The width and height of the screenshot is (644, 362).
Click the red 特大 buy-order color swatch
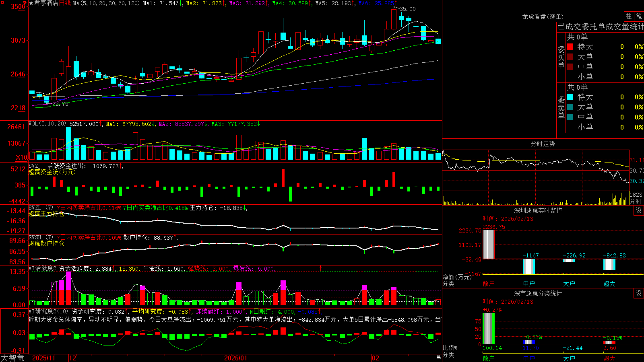coord(570,47)
